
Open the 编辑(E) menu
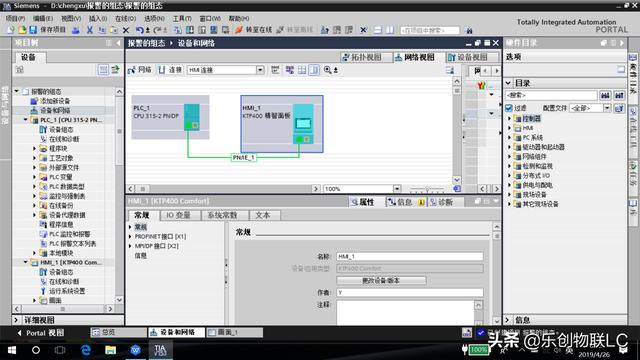click(x=43, y=18)
